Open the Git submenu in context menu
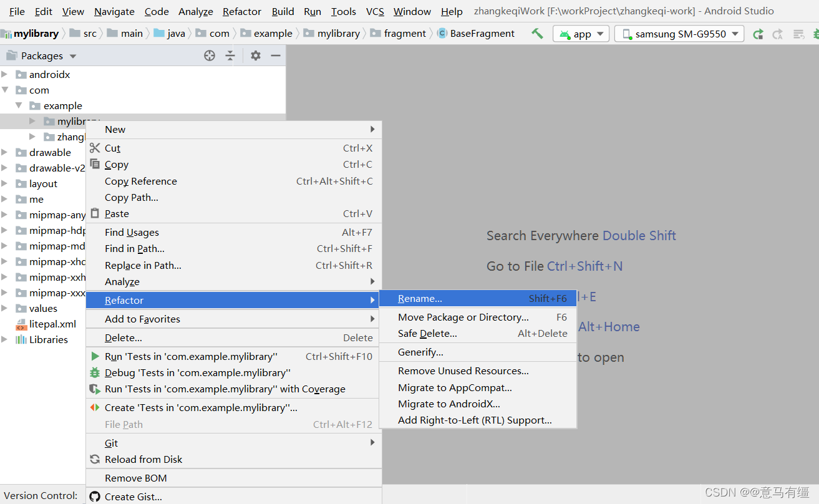The image size is (819, 504). coord(233,443)
